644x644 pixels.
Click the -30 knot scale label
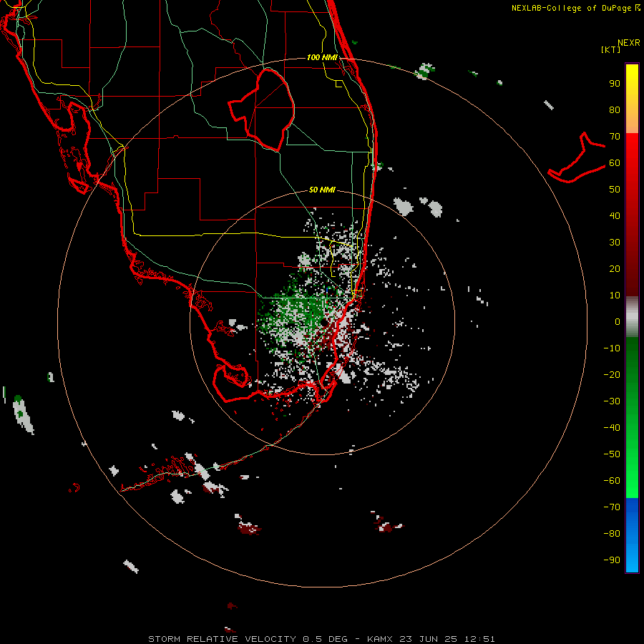[612, 401]
